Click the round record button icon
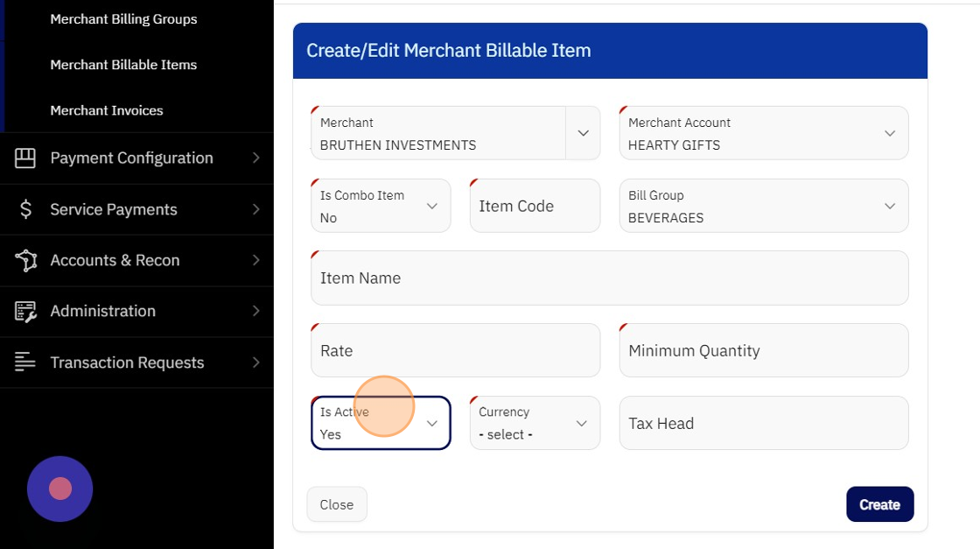 pos(59,489)
